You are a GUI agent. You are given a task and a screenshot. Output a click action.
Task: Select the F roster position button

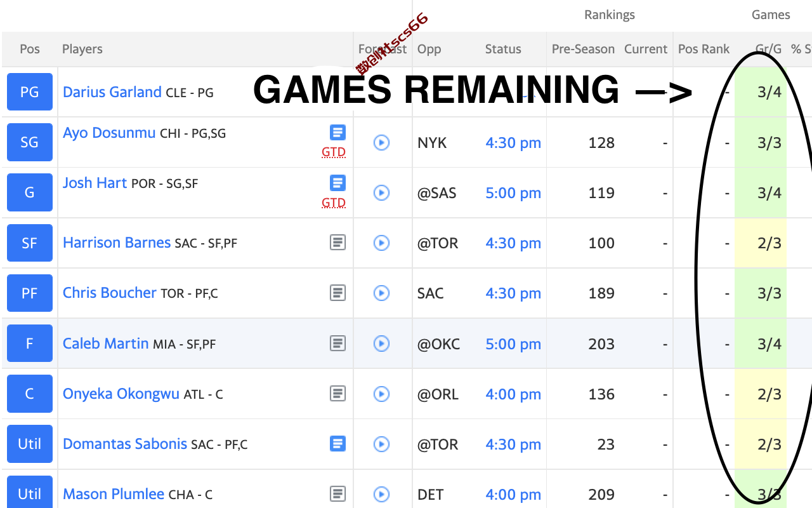coord(30,344)
